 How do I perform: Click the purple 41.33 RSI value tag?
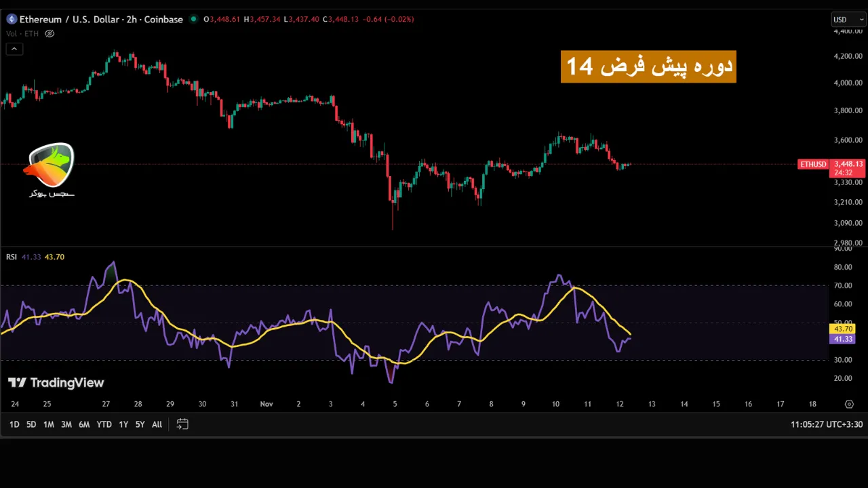(843, 339)
